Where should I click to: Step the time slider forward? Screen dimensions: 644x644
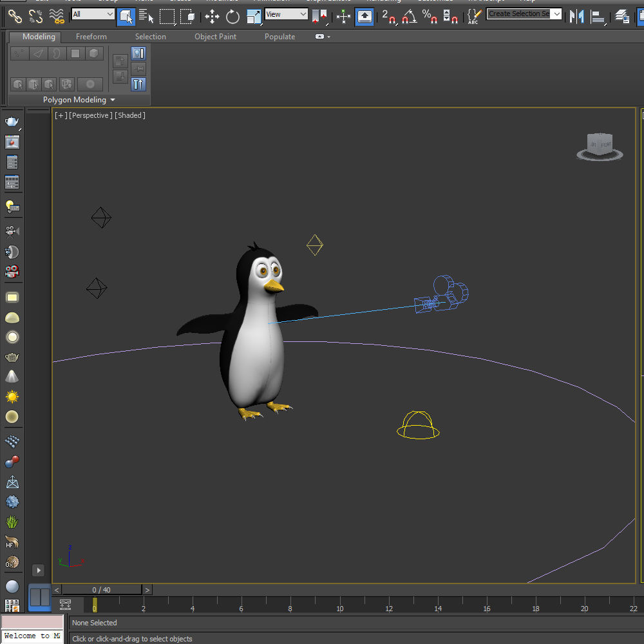(147, 590)
